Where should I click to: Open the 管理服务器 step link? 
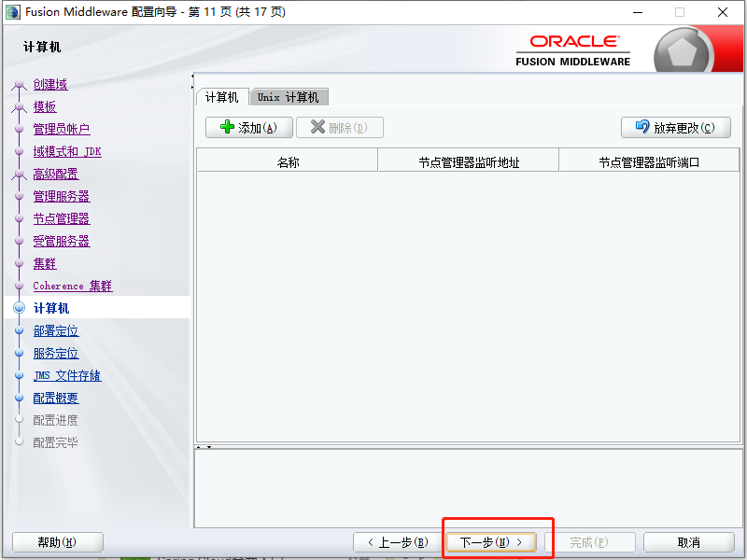[62, 197]
